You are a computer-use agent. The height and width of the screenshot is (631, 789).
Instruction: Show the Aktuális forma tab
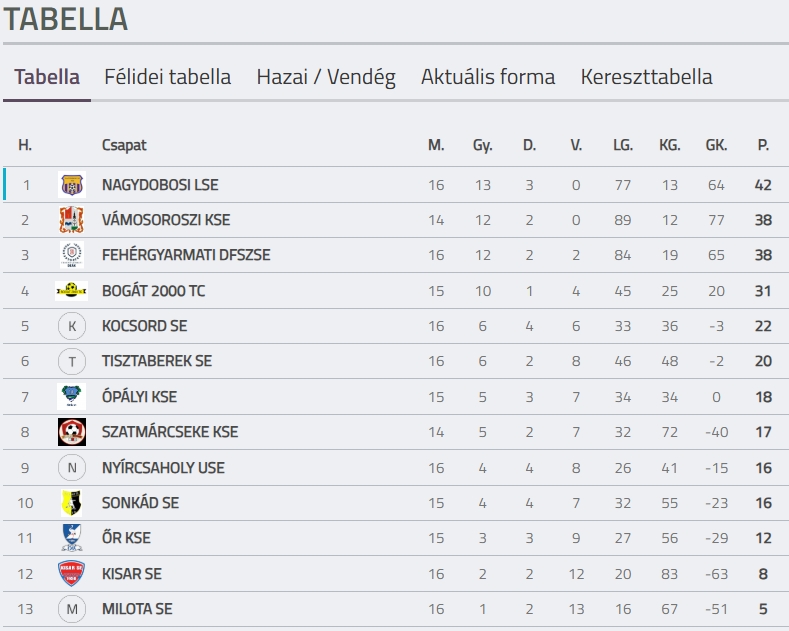(x=488, y=77)
